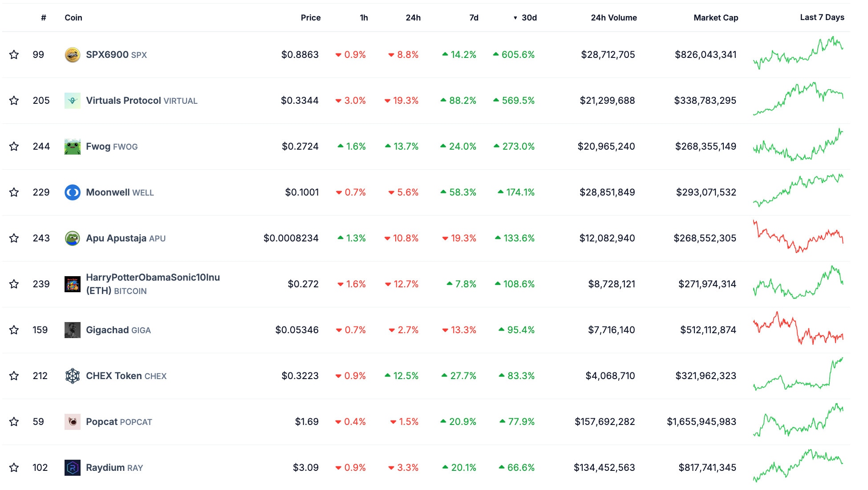The width and height of the screenshot is (868, 490).
Task: Open the Raydium 7-day sparkline
Action: pos(798,466)
